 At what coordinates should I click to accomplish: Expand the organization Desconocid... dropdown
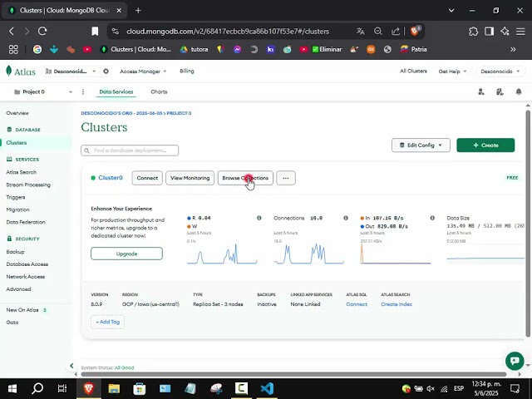(71, 71)
